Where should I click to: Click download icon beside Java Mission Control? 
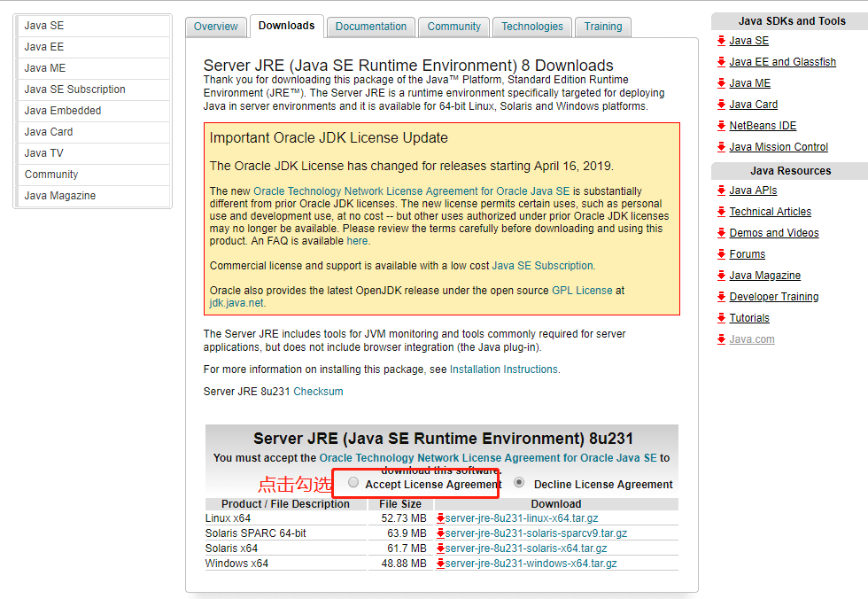[x=722, y=146]
